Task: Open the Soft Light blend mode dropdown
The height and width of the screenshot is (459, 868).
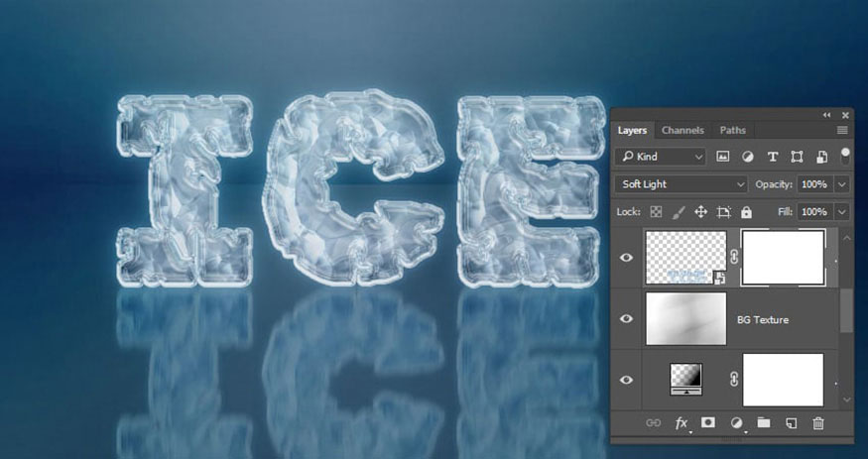Action: click(x=681, y=184)
